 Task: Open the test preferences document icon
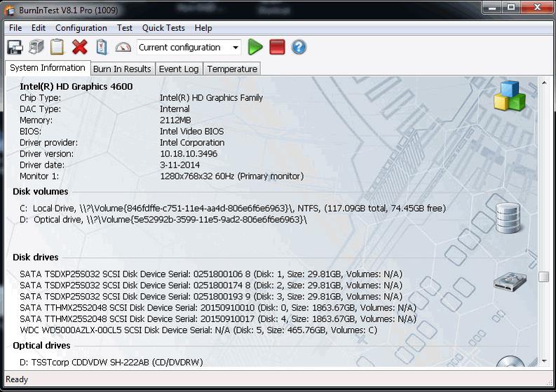click(x=102, y=47)
